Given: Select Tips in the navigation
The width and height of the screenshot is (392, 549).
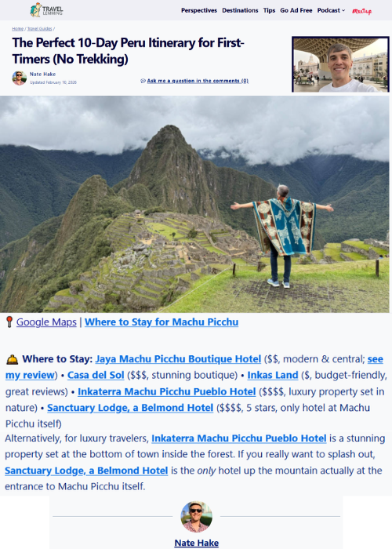Looking at the screenshot, I should pos(269,10).
